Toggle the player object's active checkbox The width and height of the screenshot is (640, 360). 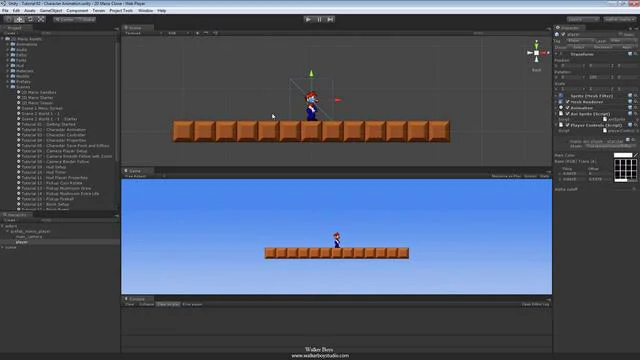(x=563, y=34)
